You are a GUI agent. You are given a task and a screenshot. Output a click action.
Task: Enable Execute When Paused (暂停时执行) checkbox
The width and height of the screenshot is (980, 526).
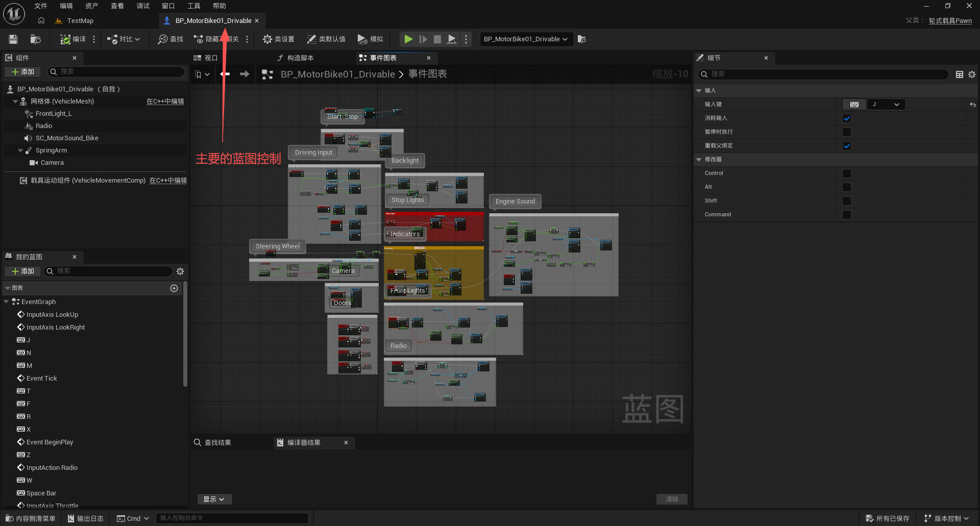point(847,132)
